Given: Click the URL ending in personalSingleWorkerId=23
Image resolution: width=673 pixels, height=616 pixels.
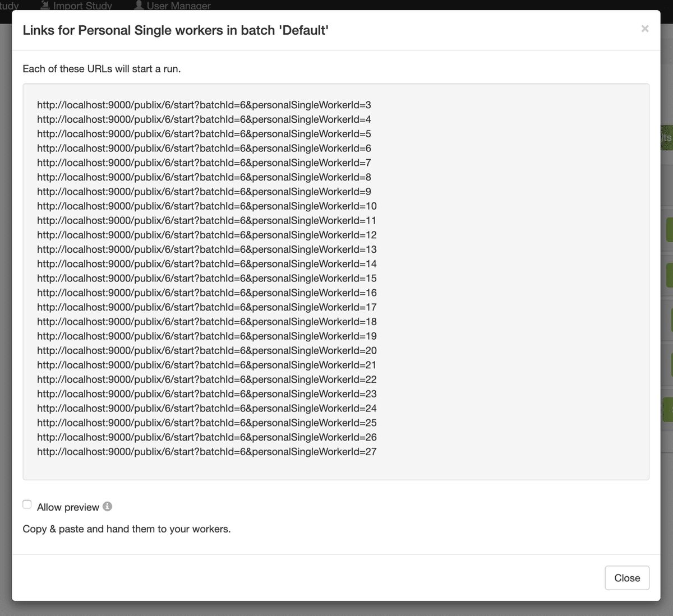Looking at the screenshot, I should (206, 394).
